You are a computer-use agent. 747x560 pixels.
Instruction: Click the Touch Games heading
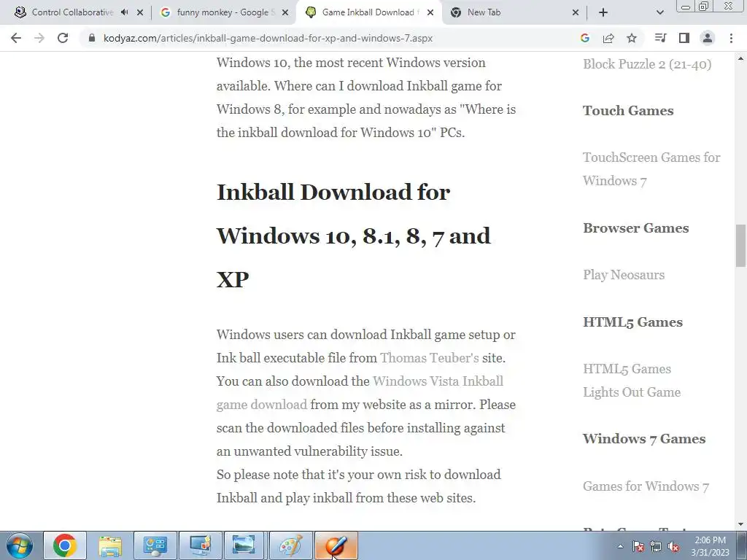tap(628, 111)
